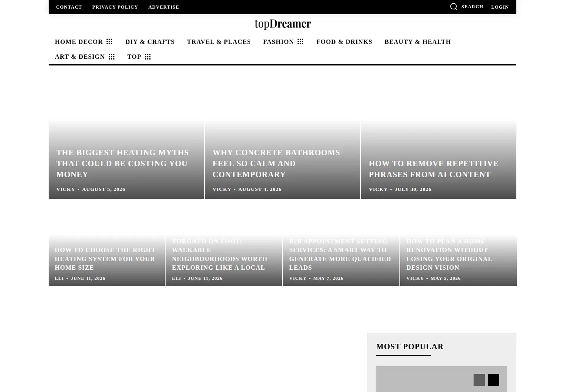565x392 pixels.
Task: Click the Most Popular heading
Action: 410,347
